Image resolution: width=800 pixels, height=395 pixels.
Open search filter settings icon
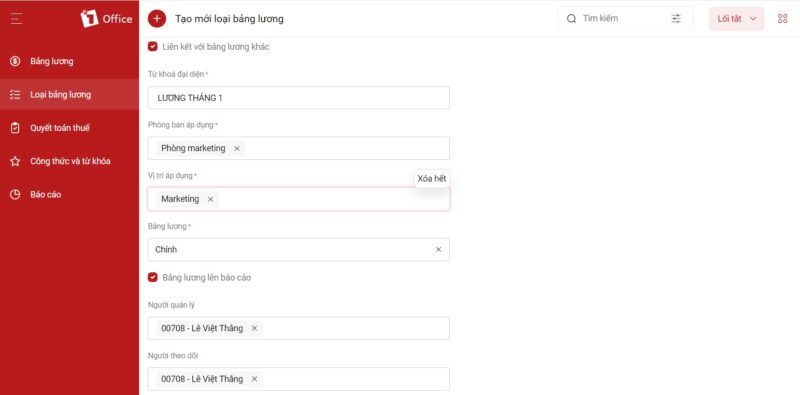tap(676, 18)
